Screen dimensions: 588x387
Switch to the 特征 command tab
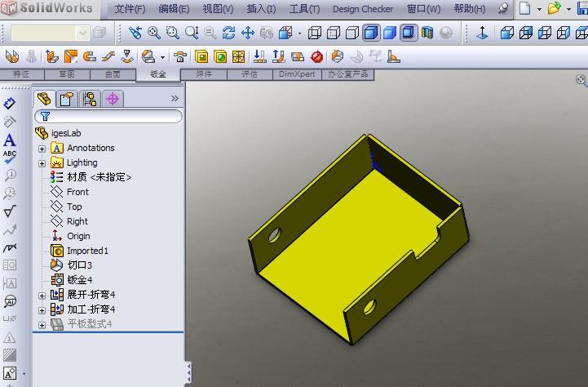pos(22,74)
